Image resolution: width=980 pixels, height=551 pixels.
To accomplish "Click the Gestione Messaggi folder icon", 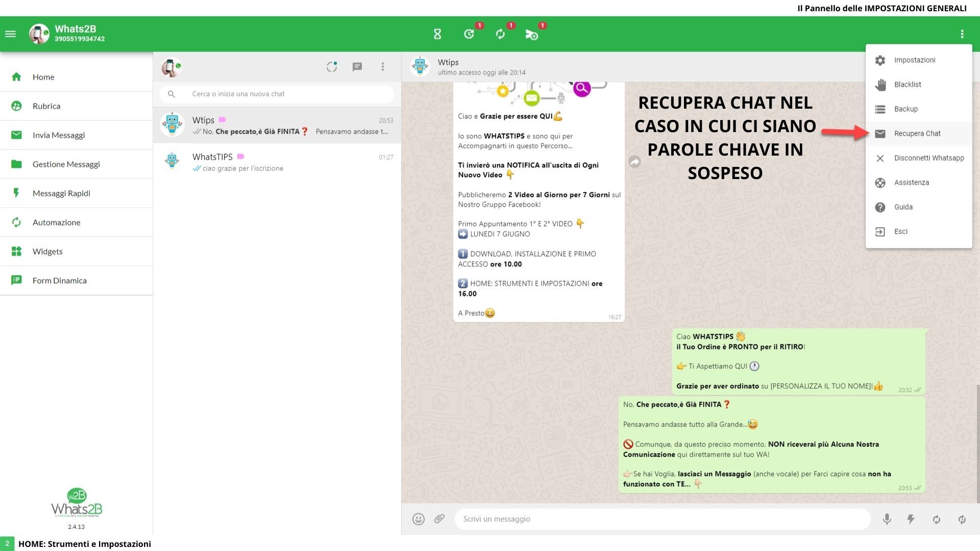I will (16, 164).
